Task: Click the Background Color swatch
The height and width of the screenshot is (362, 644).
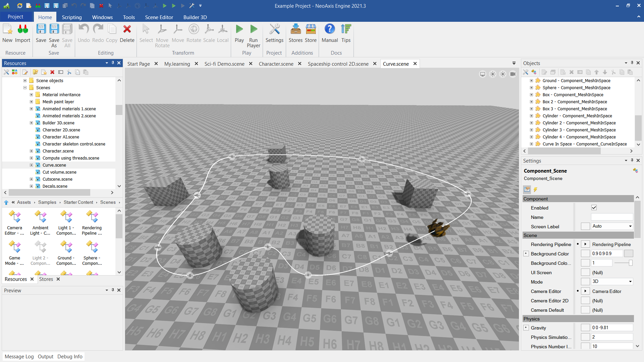Action: (629, 254)
